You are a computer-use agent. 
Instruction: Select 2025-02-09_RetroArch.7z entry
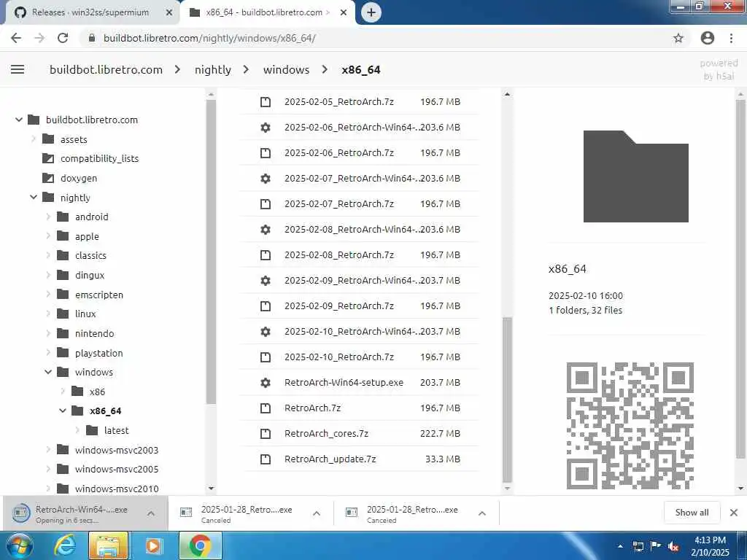[x=360, y=306]
